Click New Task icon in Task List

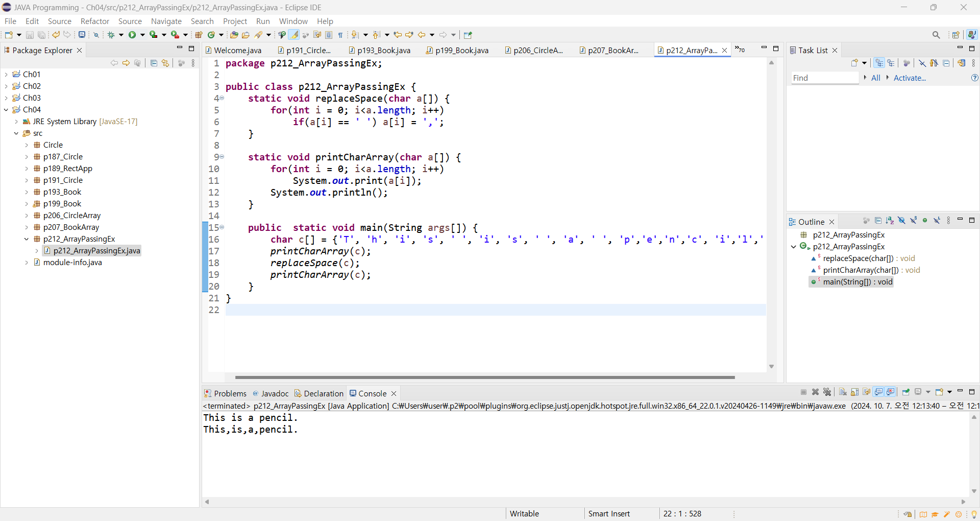[855, 63]
